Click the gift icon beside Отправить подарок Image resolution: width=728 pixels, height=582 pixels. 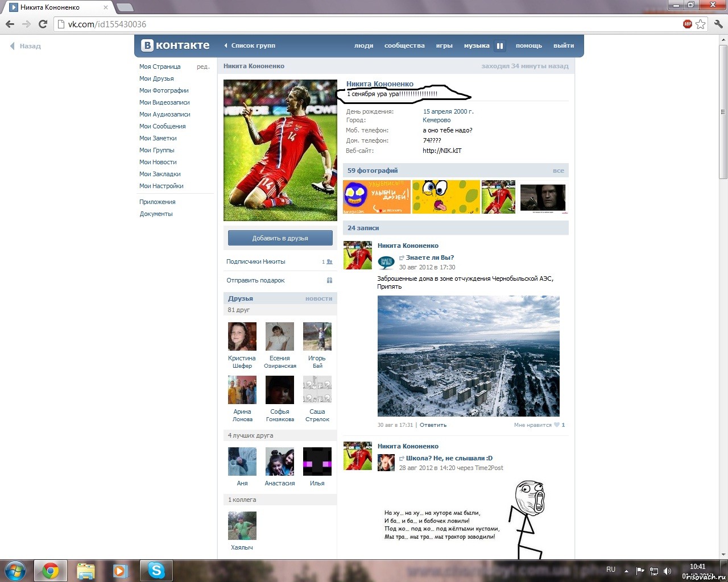(x=329, y=280)
